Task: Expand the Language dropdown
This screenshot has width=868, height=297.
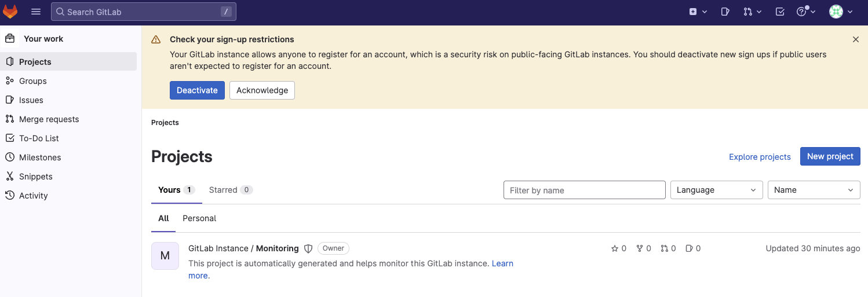Action: point(716,190)
